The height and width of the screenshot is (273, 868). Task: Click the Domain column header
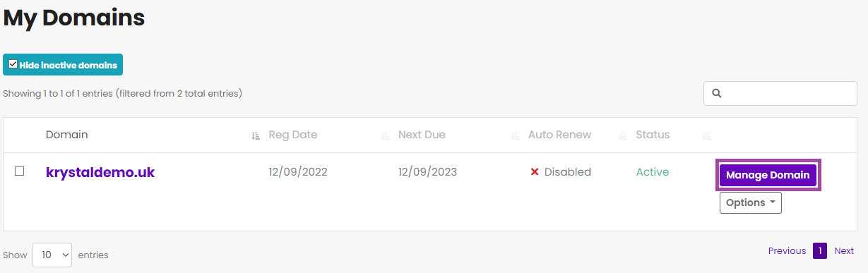(67, 135)
